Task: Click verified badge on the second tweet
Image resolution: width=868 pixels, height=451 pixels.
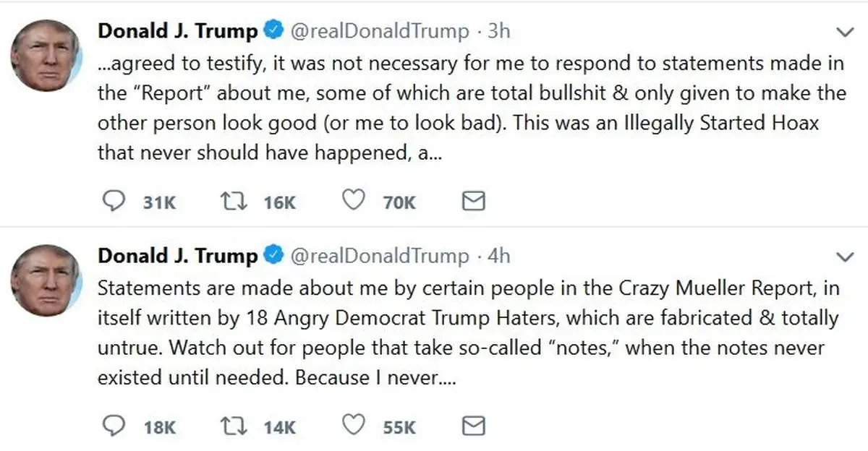Action: coord(273,256)
